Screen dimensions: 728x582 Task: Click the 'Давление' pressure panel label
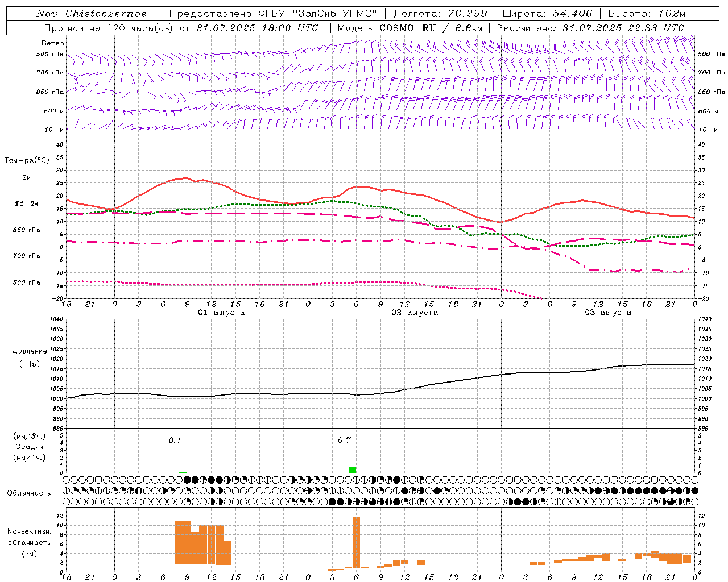click(x=30, y=351)
